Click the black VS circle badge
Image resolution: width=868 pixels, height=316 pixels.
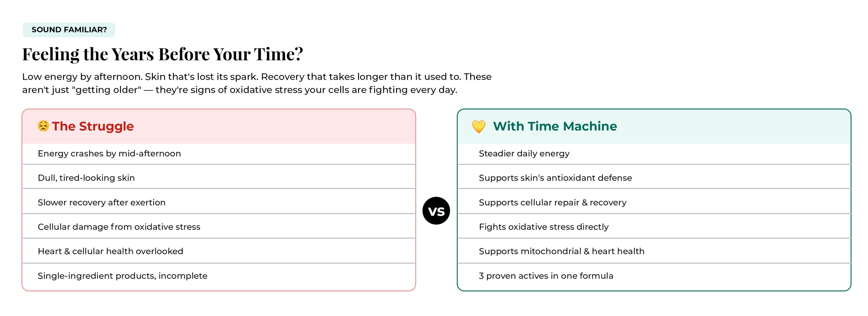point(436,211)
